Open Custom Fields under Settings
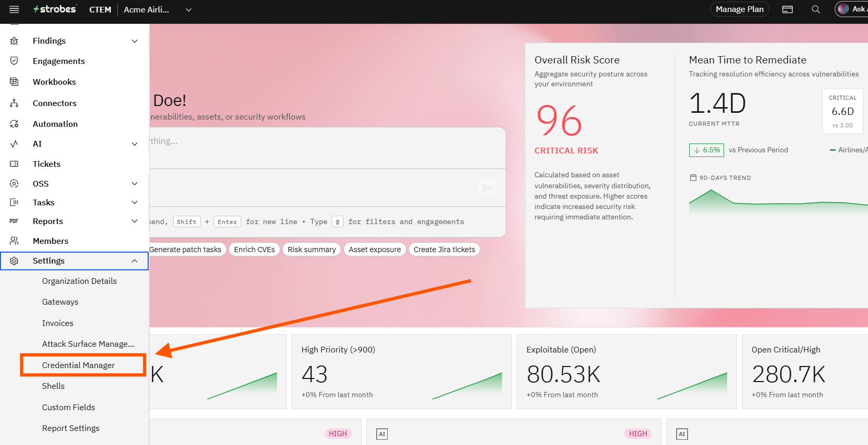868x445 pixels. [x=69, y=407]
